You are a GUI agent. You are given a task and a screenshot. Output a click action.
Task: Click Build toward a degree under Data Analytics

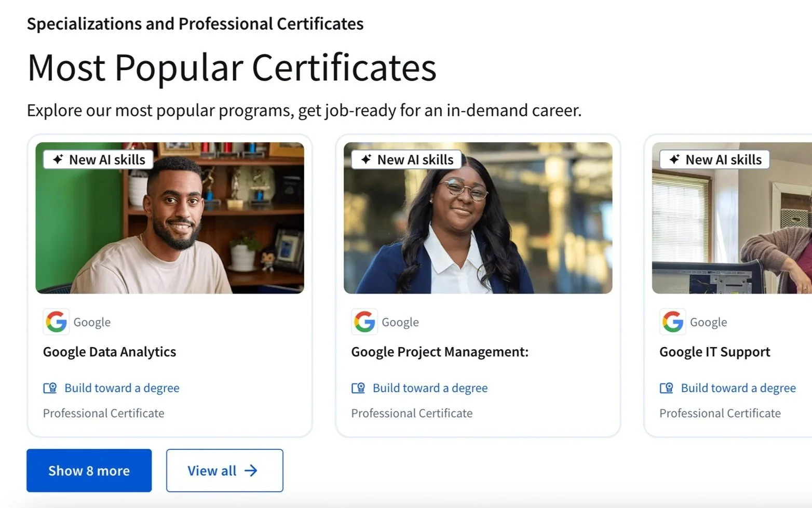tap(122, 388)
